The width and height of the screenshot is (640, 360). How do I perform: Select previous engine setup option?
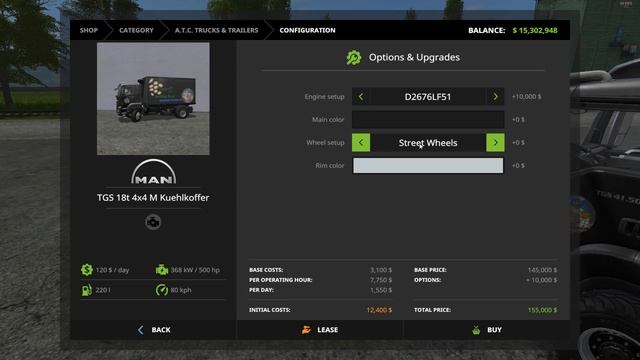pyautogui.click(x=361, y=97)
